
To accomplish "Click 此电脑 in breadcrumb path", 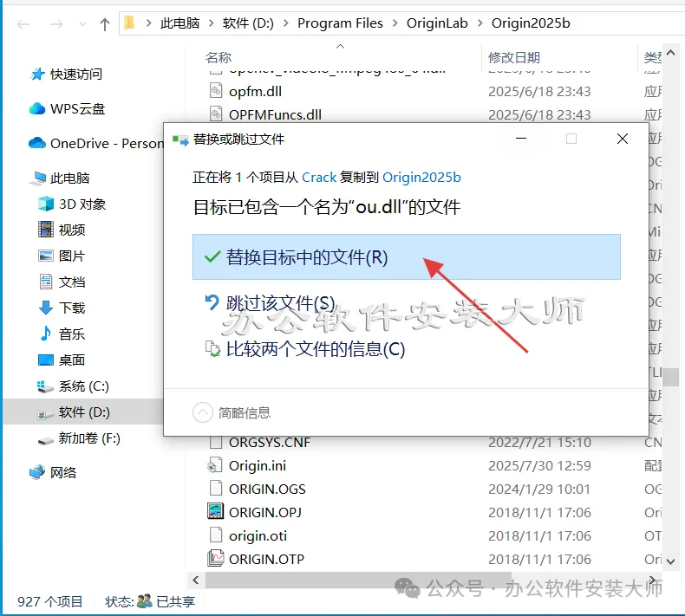I will pos(180,23).
